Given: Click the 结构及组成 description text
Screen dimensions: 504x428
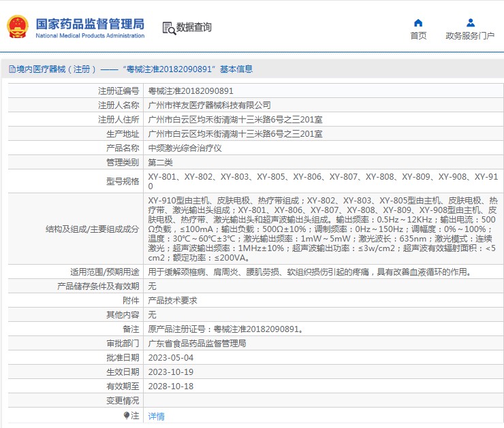Looking at the screenshot, I should click(322, 229).
